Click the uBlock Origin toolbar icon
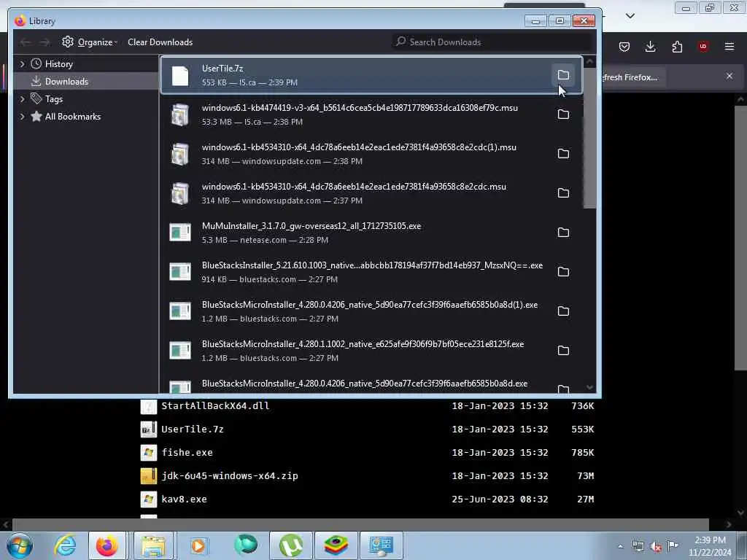Screen dimensions: 747x560 [x=703, y=46]
